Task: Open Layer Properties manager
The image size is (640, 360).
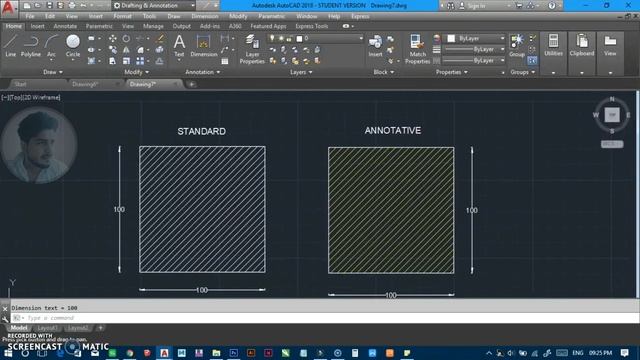Action: [x=252, y=49]
